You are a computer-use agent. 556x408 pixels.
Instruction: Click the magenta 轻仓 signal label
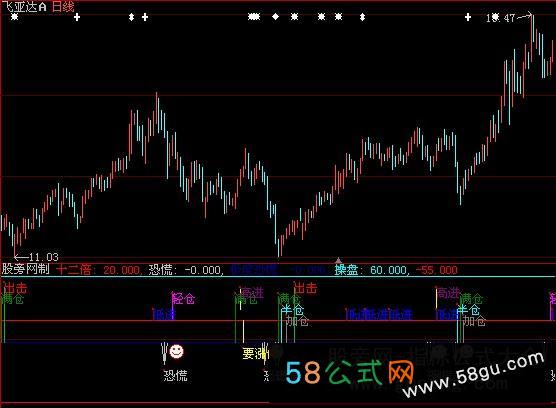[x=183, y=299]
